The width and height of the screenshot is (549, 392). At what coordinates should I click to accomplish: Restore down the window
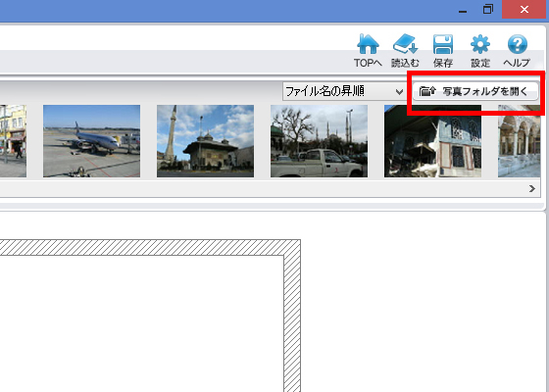click(488, 10)
